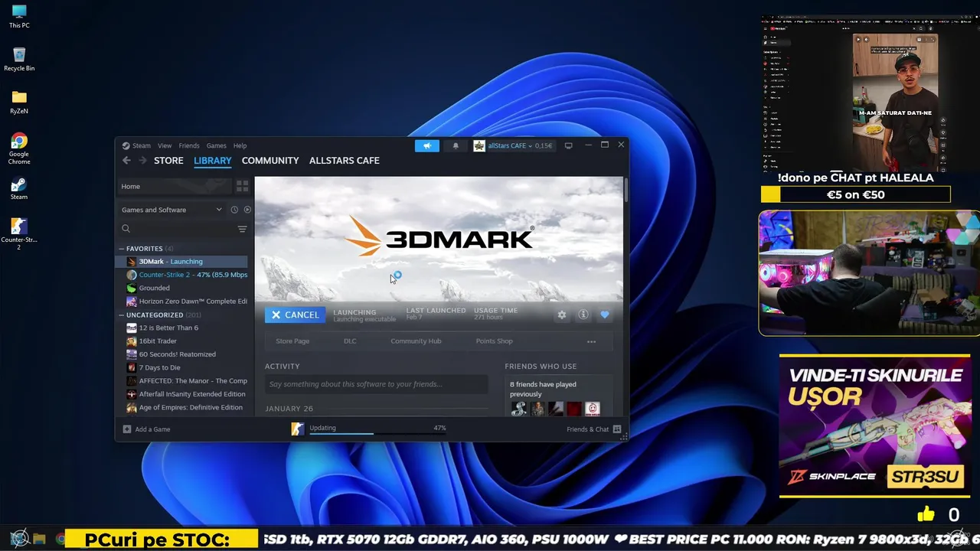980x551 pixels.
Task: Expand the allStars CAFE account dropdown
Action: [530, 145]
